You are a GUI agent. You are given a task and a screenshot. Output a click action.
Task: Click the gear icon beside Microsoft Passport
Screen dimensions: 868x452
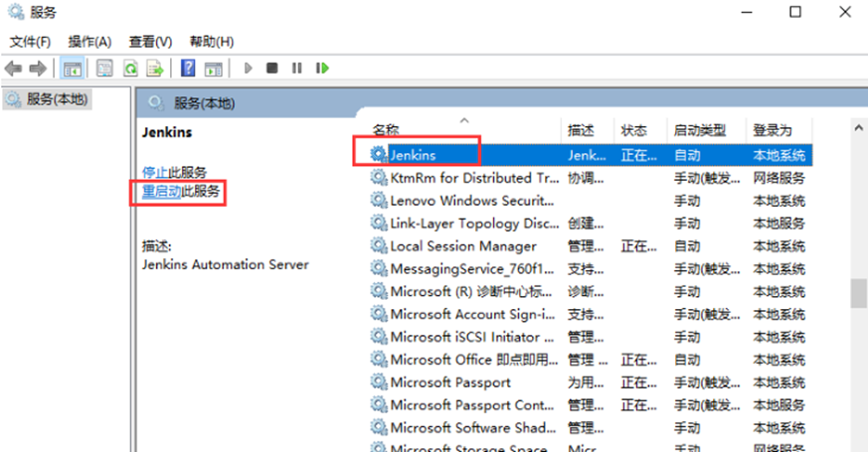379,381
